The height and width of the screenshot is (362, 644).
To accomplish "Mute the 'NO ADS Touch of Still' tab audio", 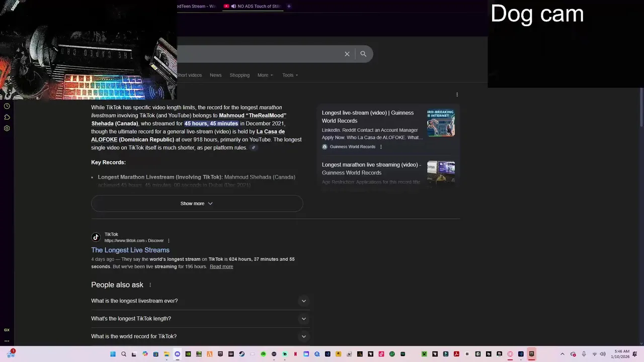I will click(233, 6).
